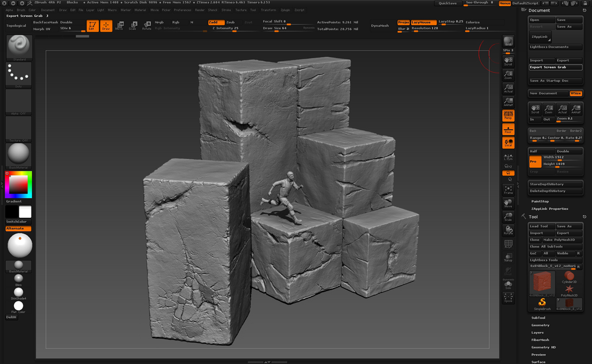
Task: Open Lightbox Documents browser
Action: pyautogui.click(x=556, y=47)
